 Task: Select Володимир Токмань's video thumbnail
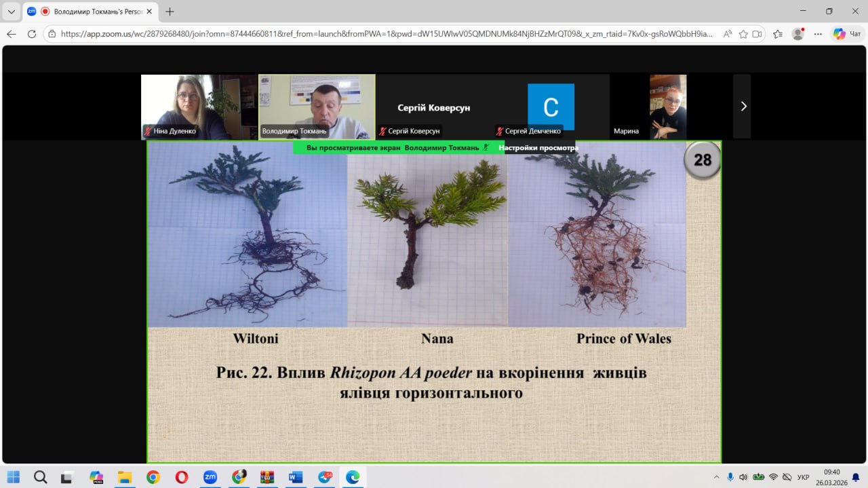(x=317, y=107)
